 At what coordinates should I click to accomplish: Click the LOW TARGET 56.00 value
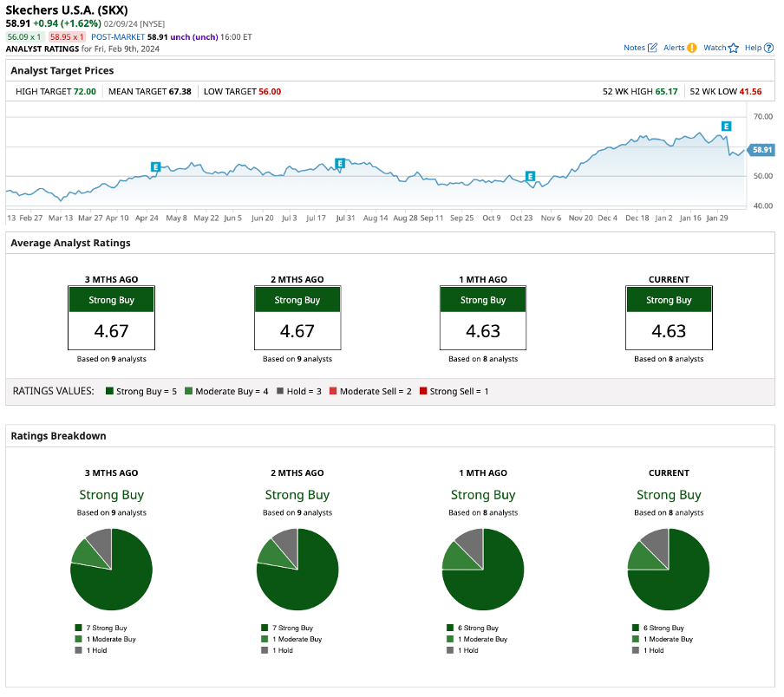270,91
